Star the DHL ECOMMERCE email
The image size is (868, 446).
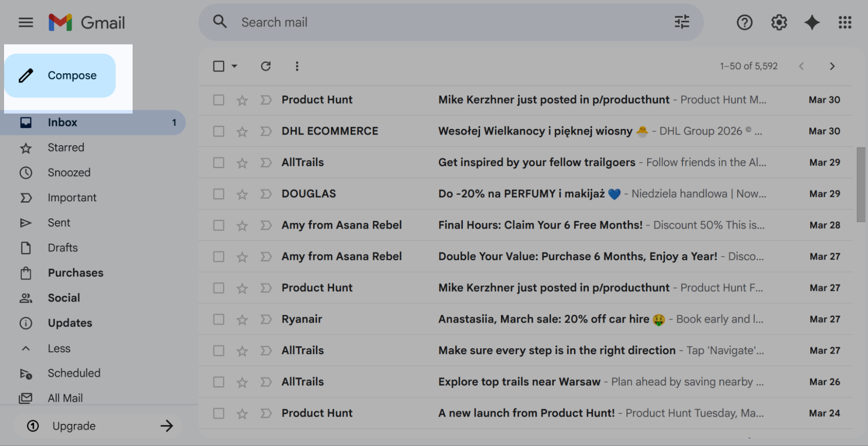click(242, 131)
